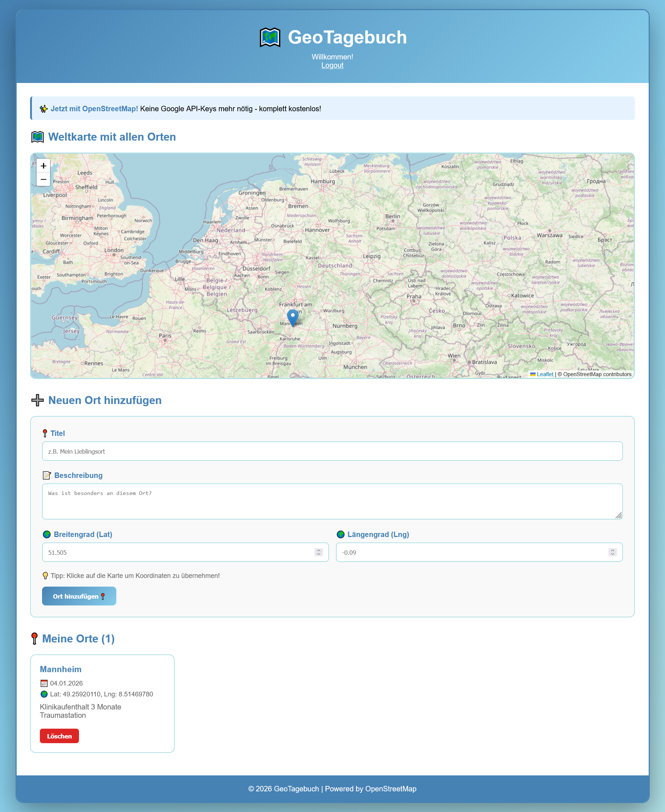Open the Logout link
The image size is (665, 812).
pos(332,65)
